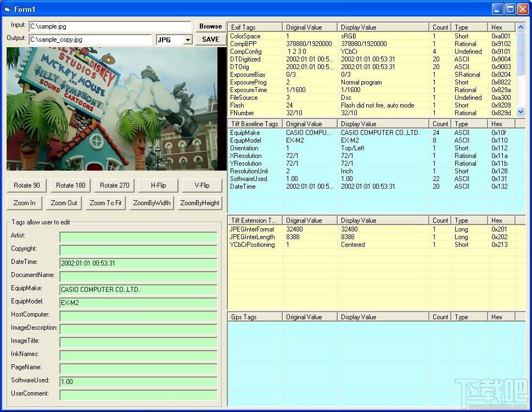The image size is (532, 412).
Task: Click Original Value header in Exif list
Action: (x=310, y=27)
